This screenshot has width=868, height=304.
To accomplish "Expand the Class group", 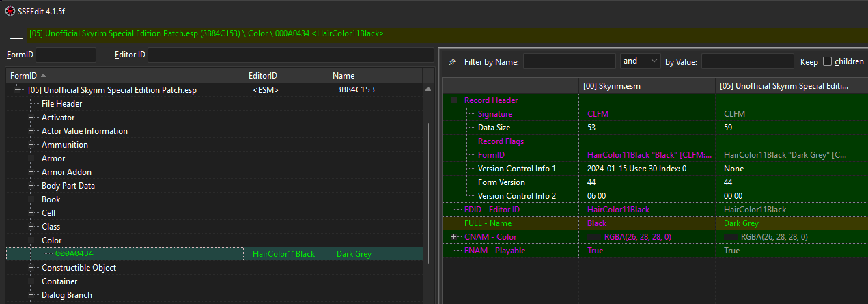I will tap(31, 227).
